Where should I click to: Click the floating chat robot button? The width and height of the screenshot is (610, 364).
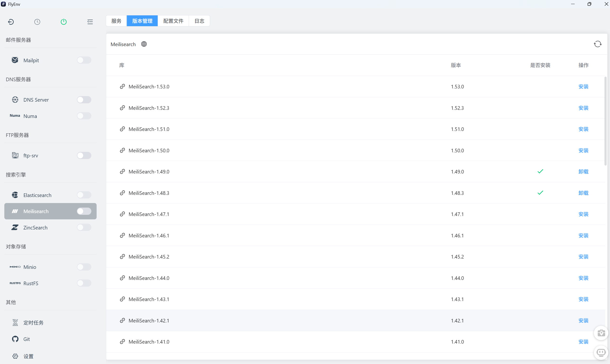[601, 353]
